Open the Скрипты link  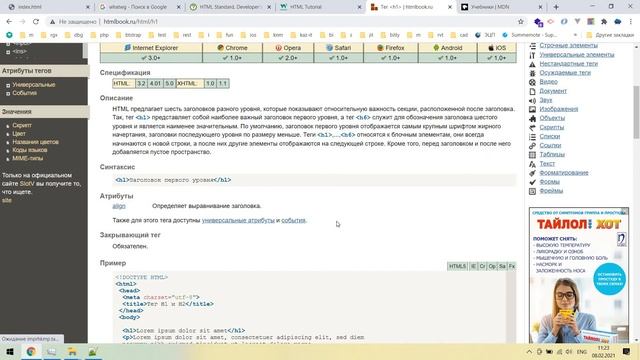click(x=551, y=127)
